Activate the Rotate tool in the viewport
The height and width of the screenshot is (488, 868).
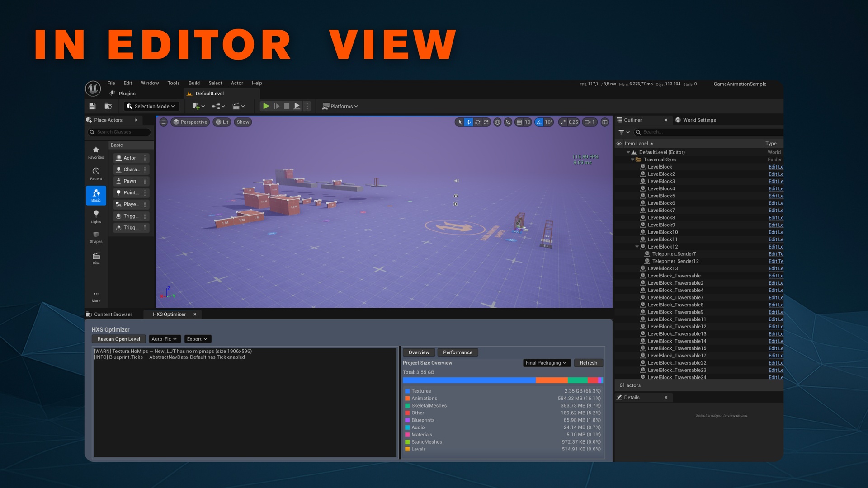pyautogui.click(x=477, y=122)
